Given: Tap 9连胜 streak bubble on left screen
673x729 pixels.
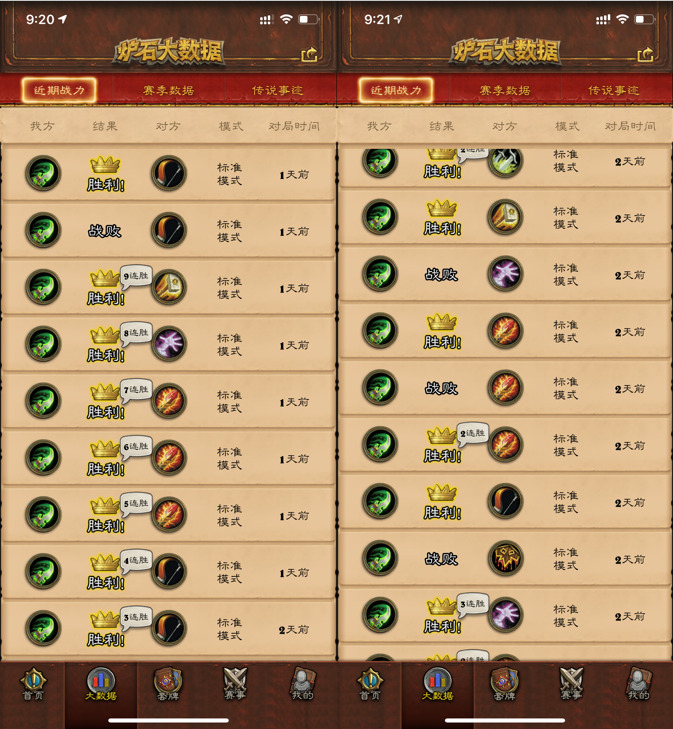Looking at the screenshot, I should (x=136, y=276).
